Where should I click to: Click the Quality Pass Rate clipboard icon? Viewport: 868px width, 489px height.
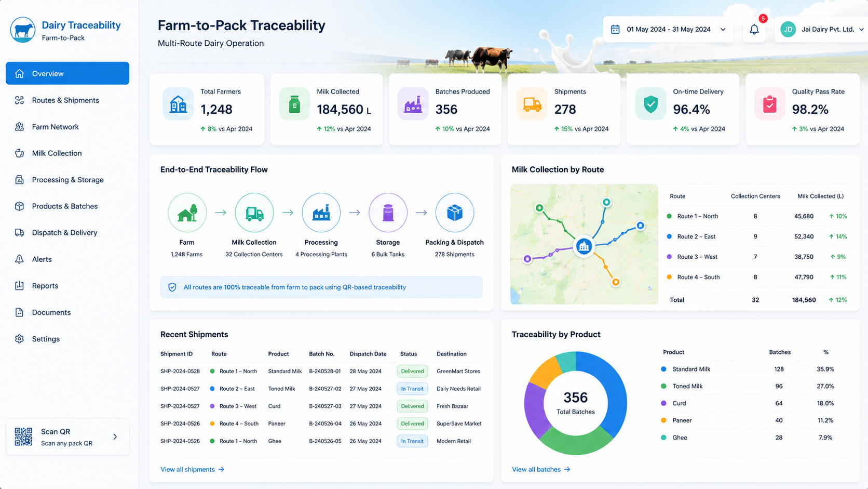tap(769, 104)
